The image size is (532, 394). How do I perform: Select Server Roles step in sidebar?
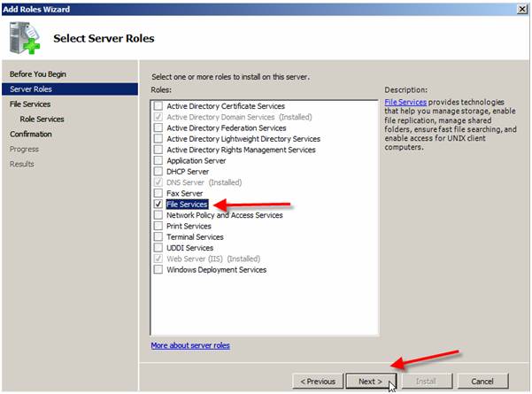click(x=70, y=89)
